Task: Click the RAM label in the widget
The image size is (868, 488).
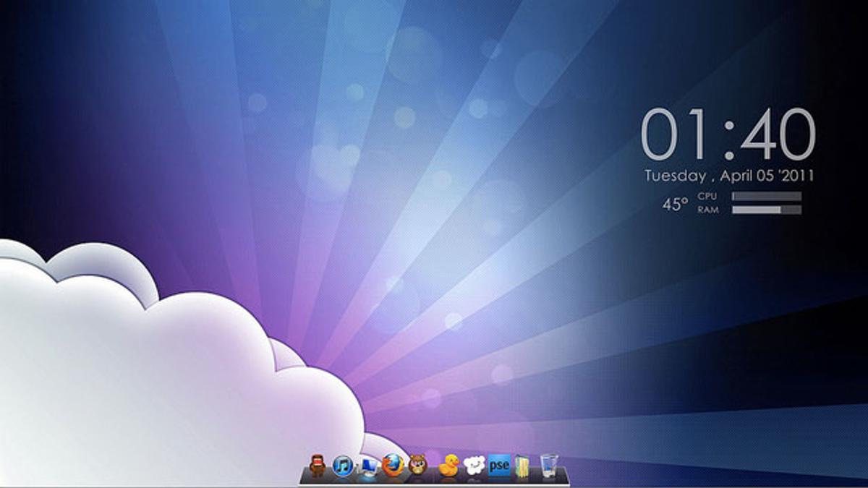Action: point(707,210)
